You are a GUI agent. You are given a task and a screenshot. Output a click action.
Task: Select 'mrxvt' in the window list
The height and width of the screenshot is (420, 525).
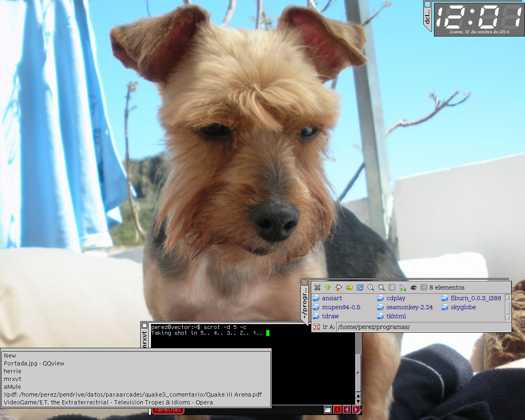pyautogui.click(x=136, y=379)
